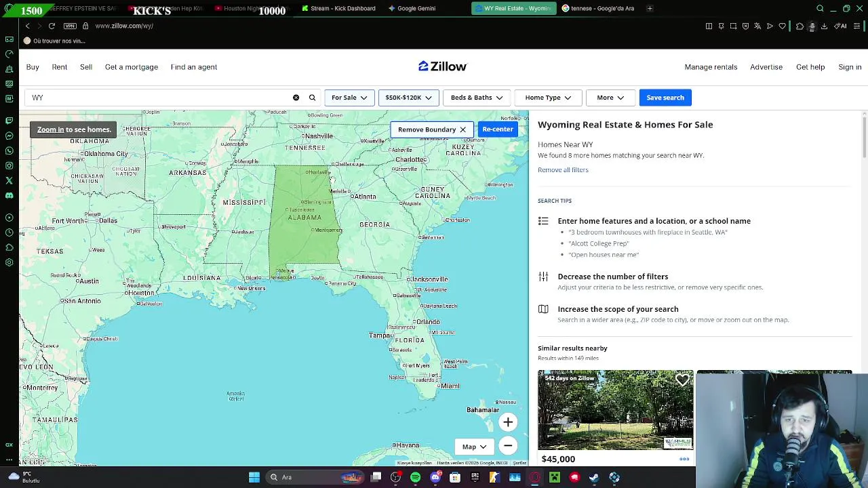Clear the WY search text with X icon
868x488 pixels.
click(x=296, y=98)
